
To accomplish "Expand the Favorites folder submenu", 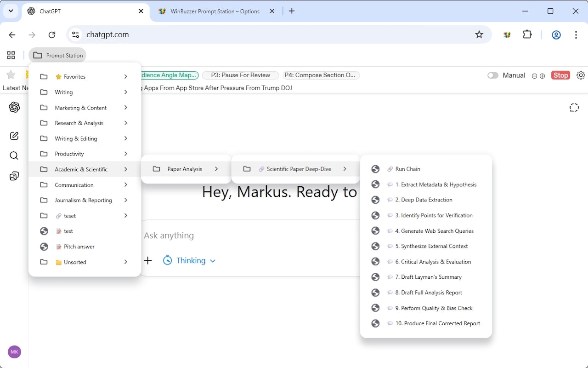I will [85, 77].
